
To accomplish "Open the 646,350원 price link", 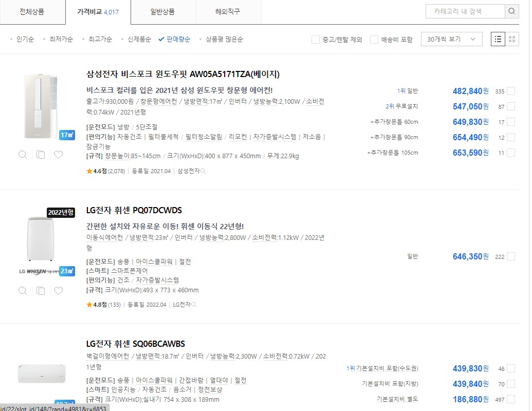I will coord(471,257).
